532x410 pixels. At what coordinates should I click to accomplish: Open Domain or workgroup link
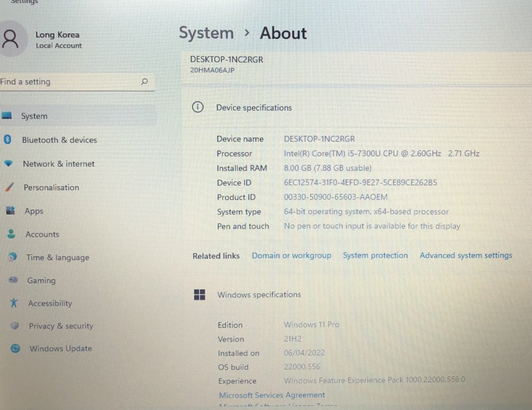[291, 255]
